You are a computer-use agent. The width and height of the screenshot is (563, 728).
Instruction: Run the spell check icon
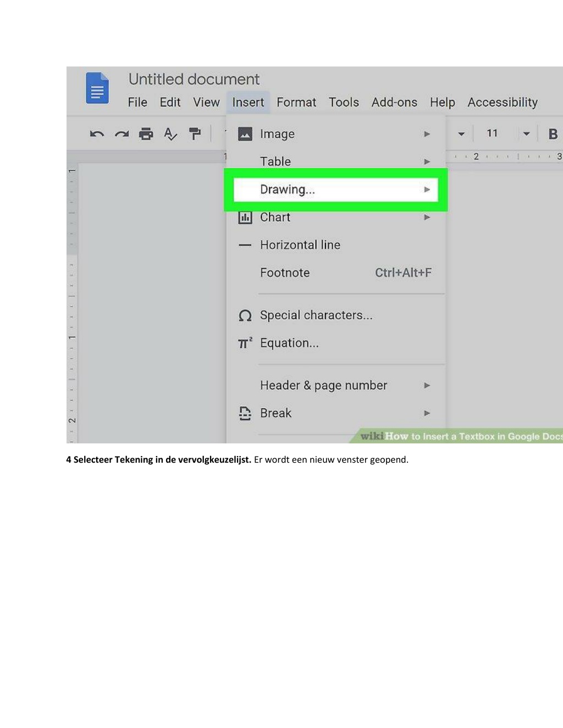(x=170, y=134)
